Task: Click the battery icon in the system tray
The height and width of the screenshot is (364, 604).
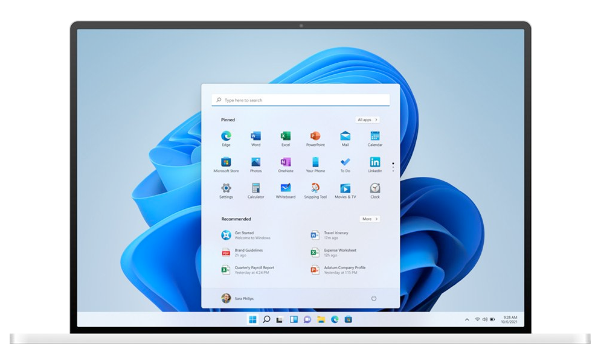Action: click(492, 319)
